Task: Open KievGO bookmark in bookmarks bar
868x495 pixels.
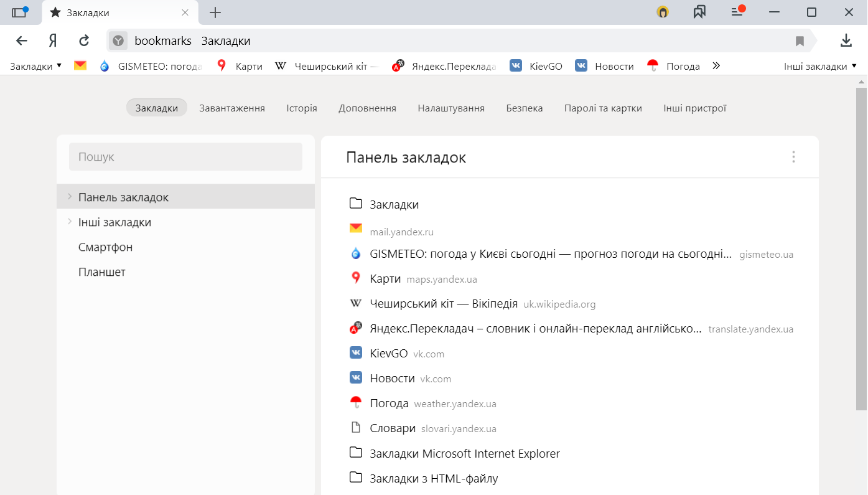Action: coord(536,66)
